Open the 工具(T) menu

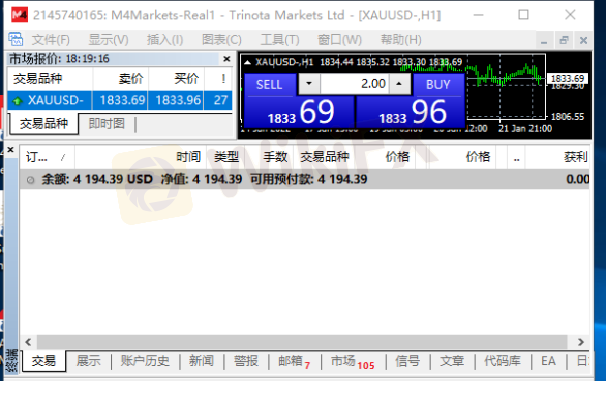tap(280, 40)
